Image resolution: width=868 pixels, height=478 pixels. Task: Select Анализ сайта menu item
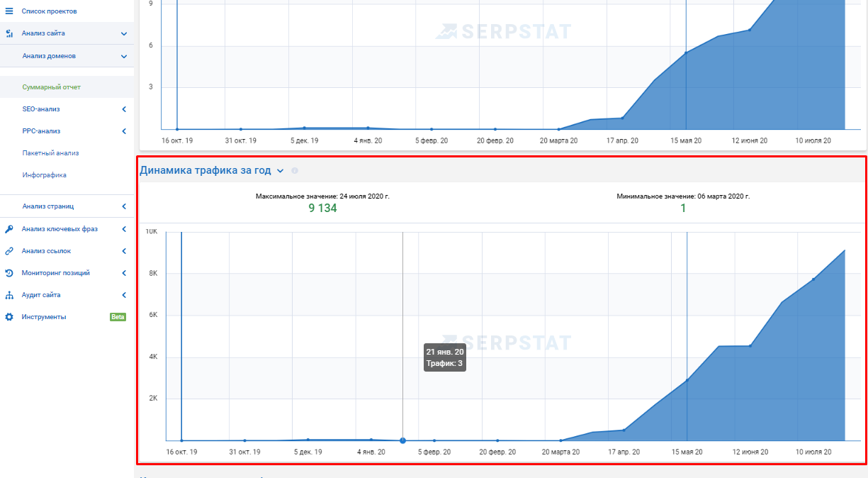43,33
